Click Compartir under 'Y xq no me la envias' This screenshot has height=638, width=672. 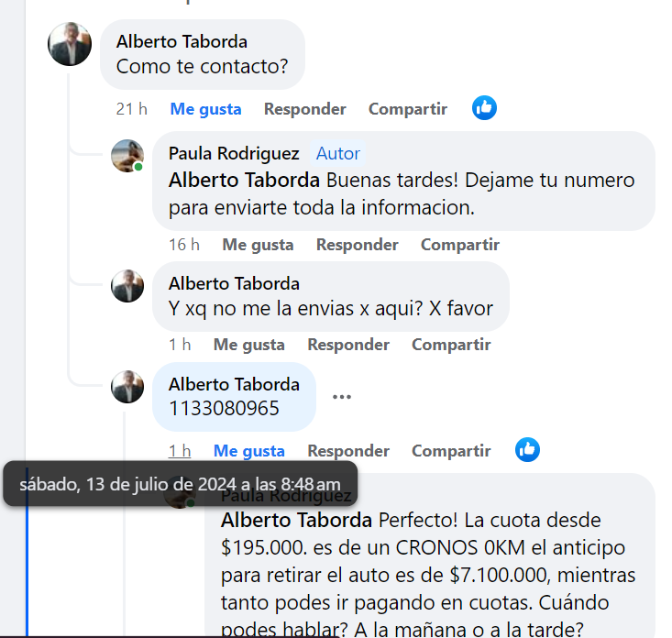point(450,345)
